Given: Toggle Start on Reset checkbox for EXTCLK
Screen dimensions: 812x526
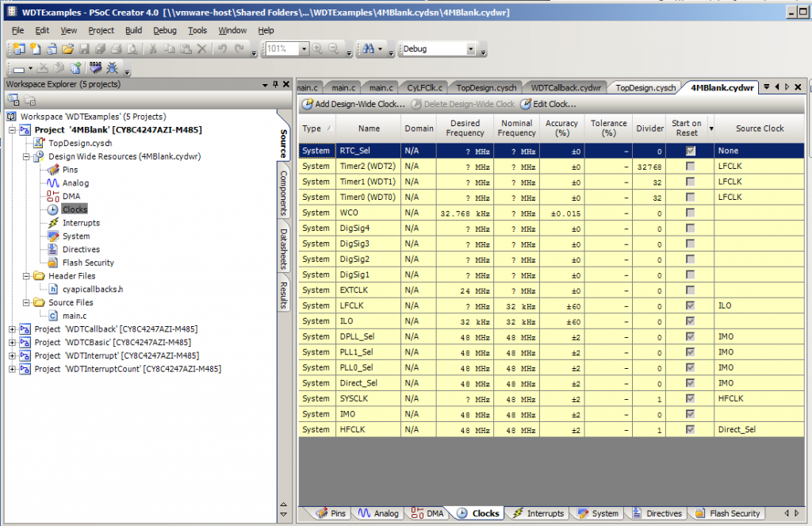Looking at the screenshot, I should pyautogui.click(x=691, y=290).
